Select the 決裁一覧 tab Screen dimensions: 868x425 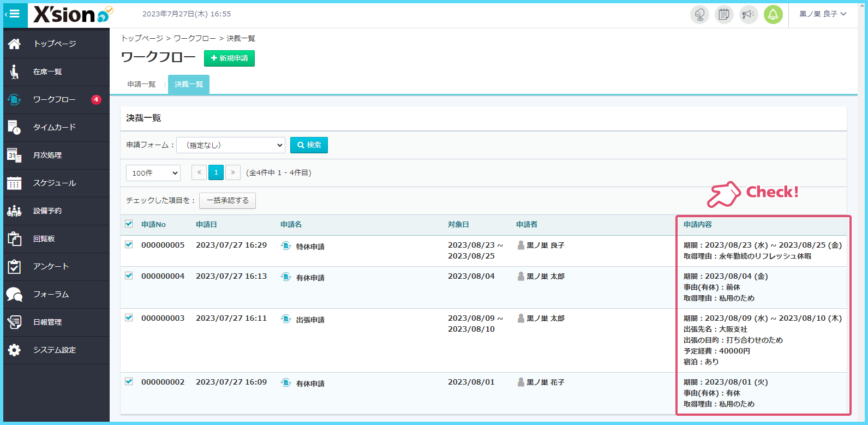click(189, 85)
